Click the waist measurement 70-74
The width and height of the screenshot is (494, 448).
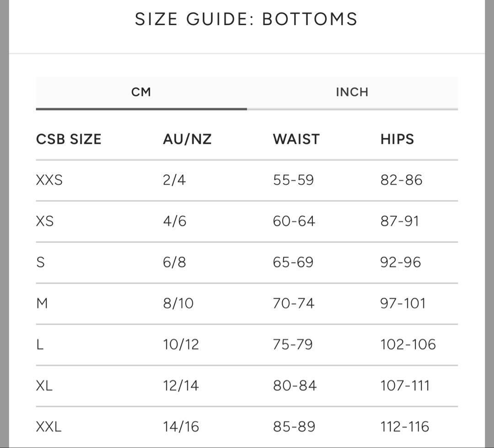point(293,304)
